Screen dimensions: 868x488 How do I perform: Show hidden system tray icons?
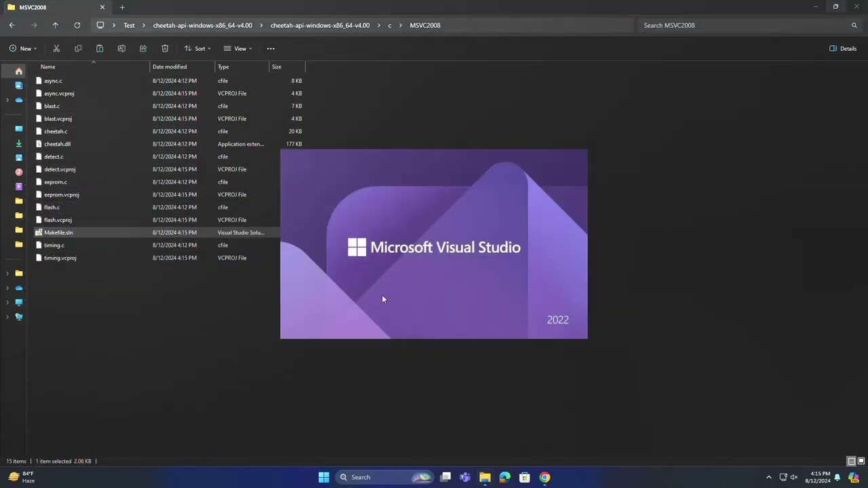click(768, 477)
